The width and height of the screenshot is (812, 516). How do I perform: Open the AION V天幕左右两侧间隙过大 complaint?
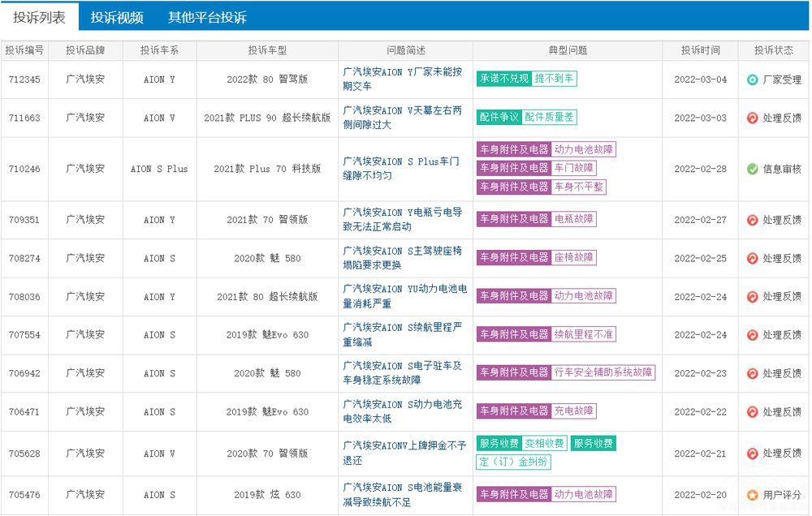coord(402,117)
